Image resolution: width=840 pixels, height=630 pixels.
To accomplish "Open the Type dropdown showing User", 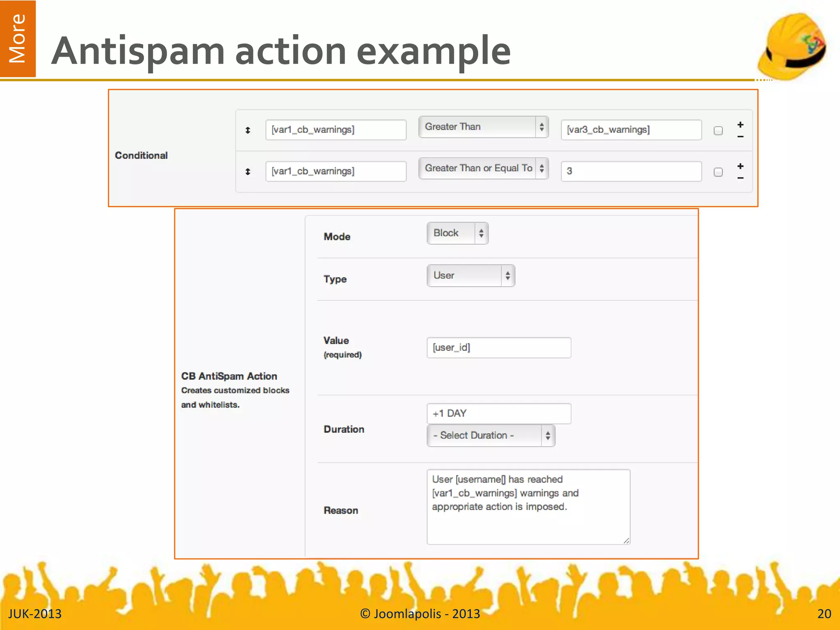I will (471, 276).
